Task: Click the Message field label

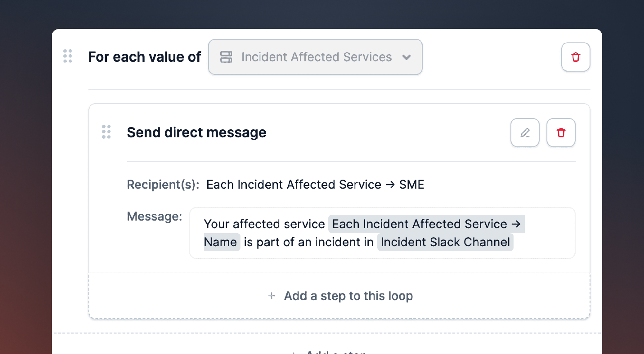Action: coord(155,216)
